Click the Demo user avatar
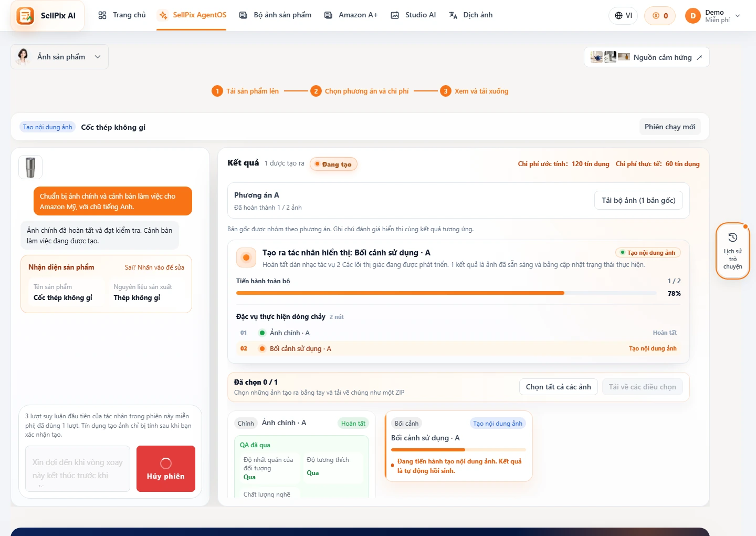 [693, 16]
